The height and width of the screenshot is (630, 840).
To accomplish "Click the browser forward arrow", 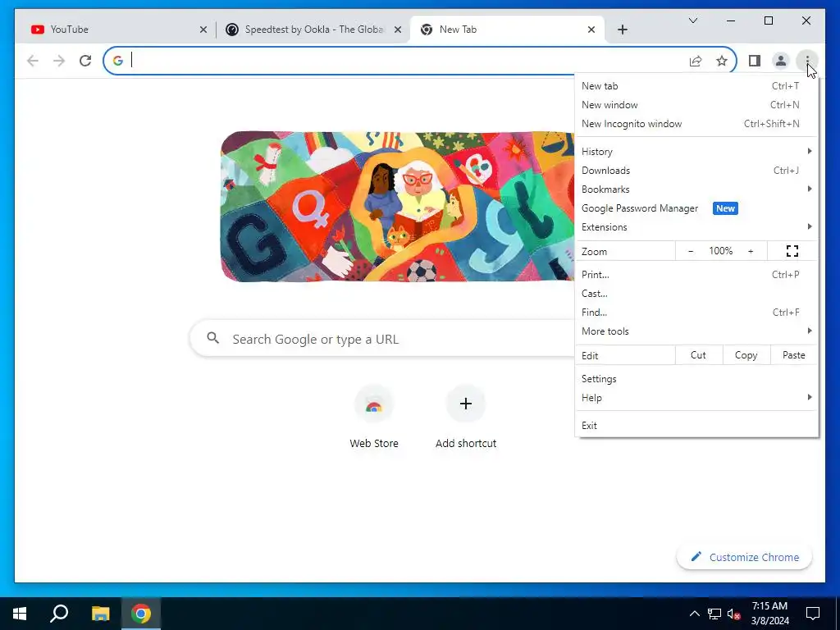I will [x=59, y=61].
